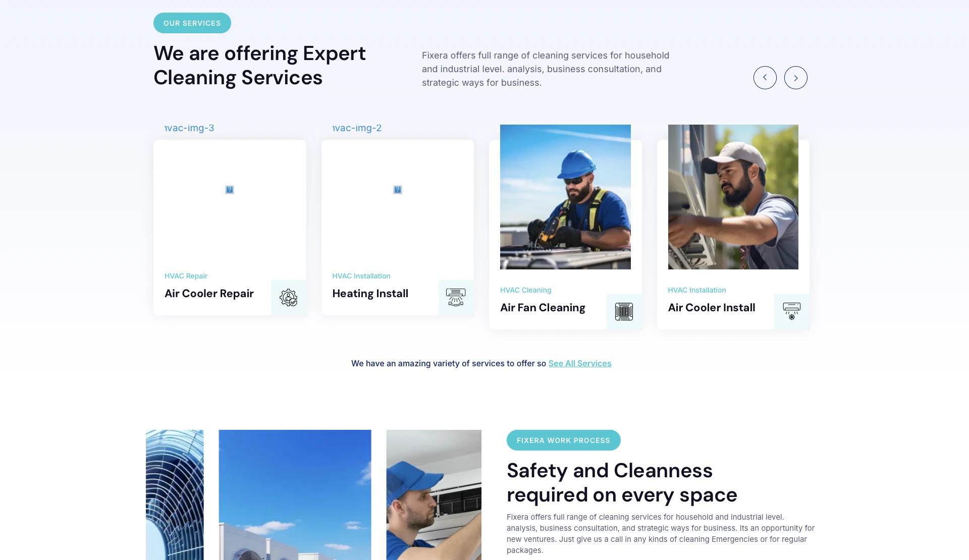Click the FIXERA WORK PROCESS badge

(x=563, y=440)
